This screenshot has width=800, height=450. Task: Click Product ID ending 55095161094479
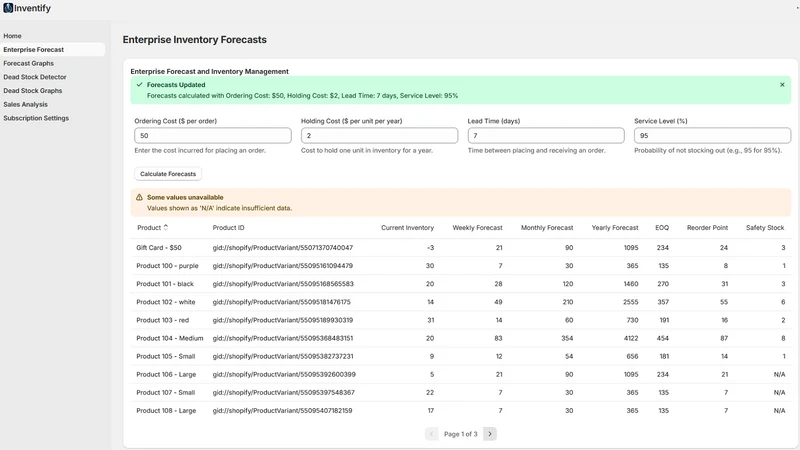(x=283, y=266)
